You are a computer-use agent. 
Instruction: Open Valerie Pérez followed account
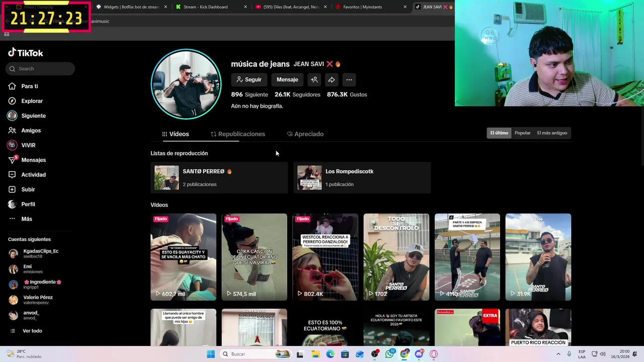tap(31, 300)
